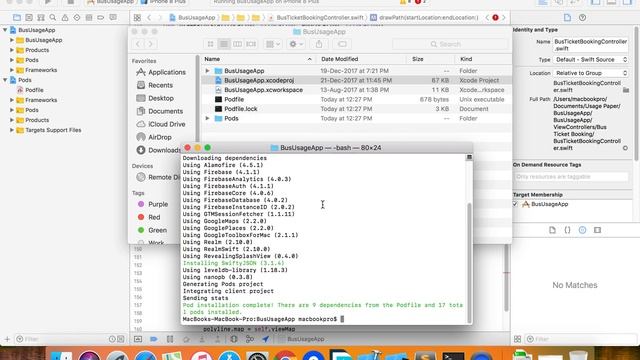Show the file template library
Viewport: 640px width, 360px height.
pyautogui.click(x=552, y=230)
